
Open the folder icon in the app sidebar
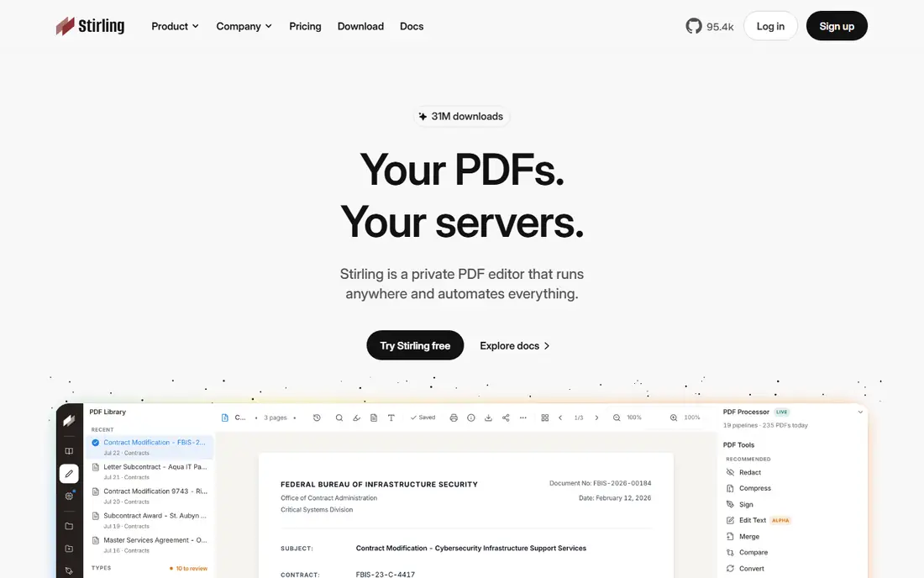[x=69, y=526]
